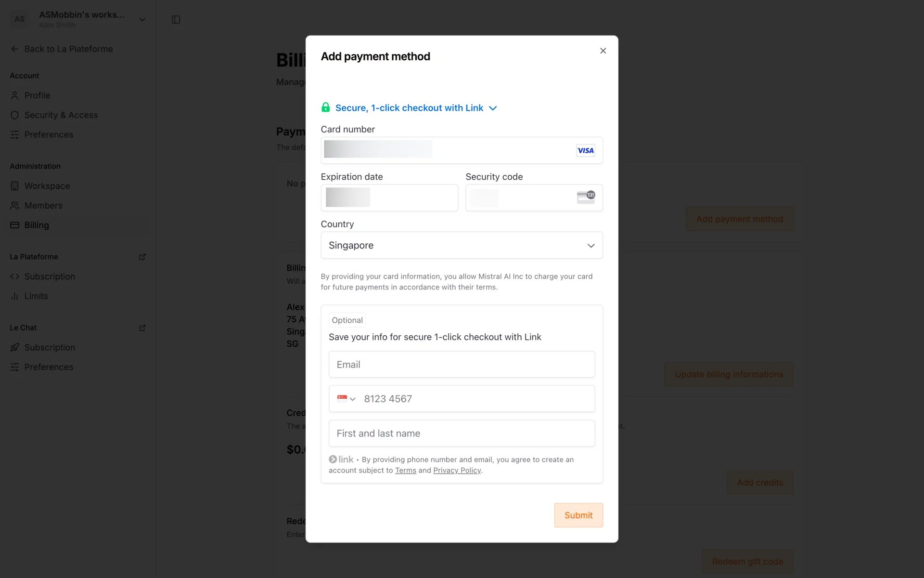Open La Plateforme external link icon
Viewport: 924px width, 578px height.
[x=142, y=257]
